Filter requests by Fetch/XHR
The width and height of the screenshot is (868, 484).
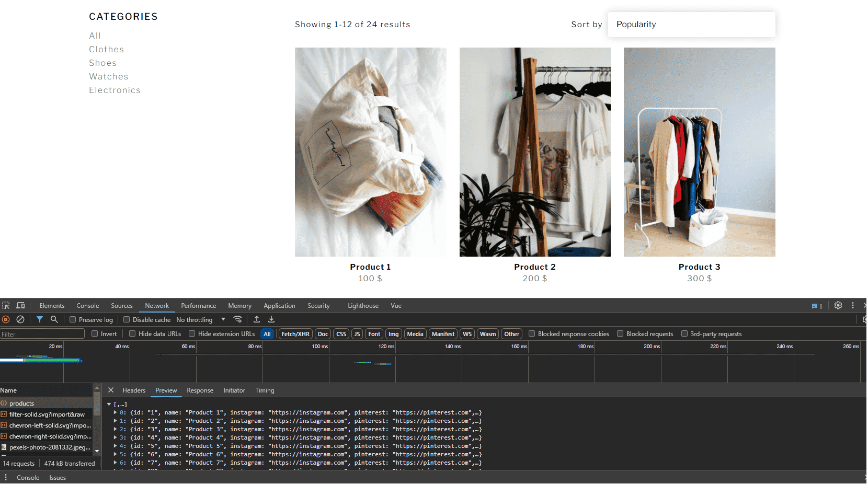(295, 334)
